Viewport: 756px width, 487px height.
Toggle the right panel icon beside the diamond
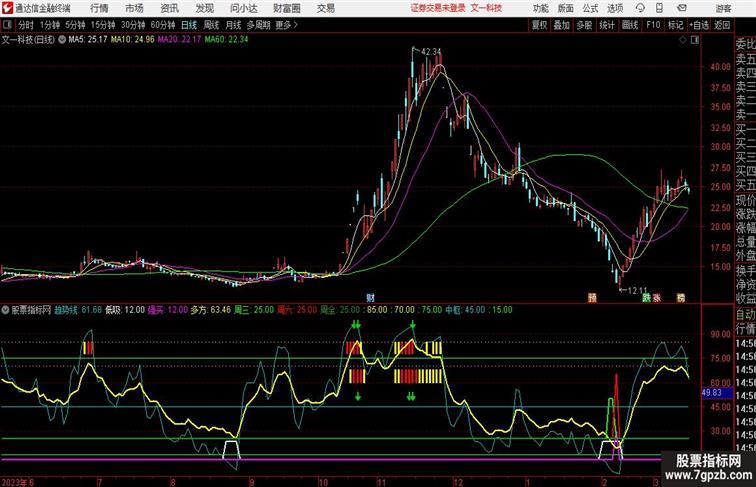pyautogui.click(x=695, y=40)
